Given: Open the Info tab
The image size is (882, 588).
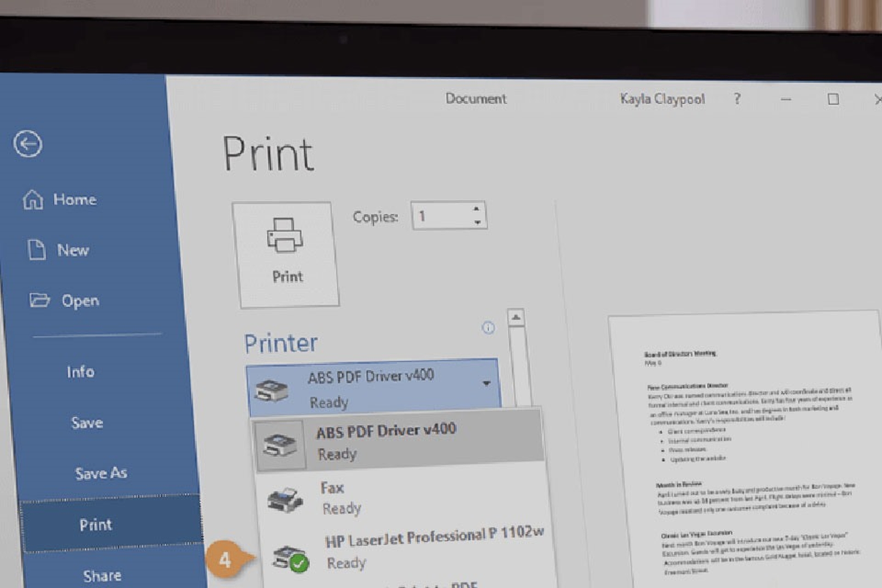Looking at the screenshot, I should pyautogui.click(x=80, y=372).
